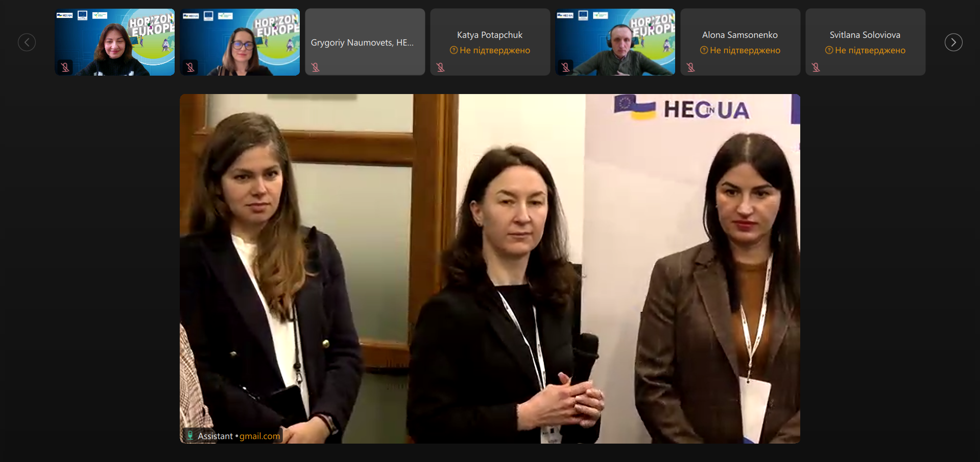Click unverified question icon under Katya Potapchuk
The width and height of the screenshot is (980, 462).
(x=453, y=50)
